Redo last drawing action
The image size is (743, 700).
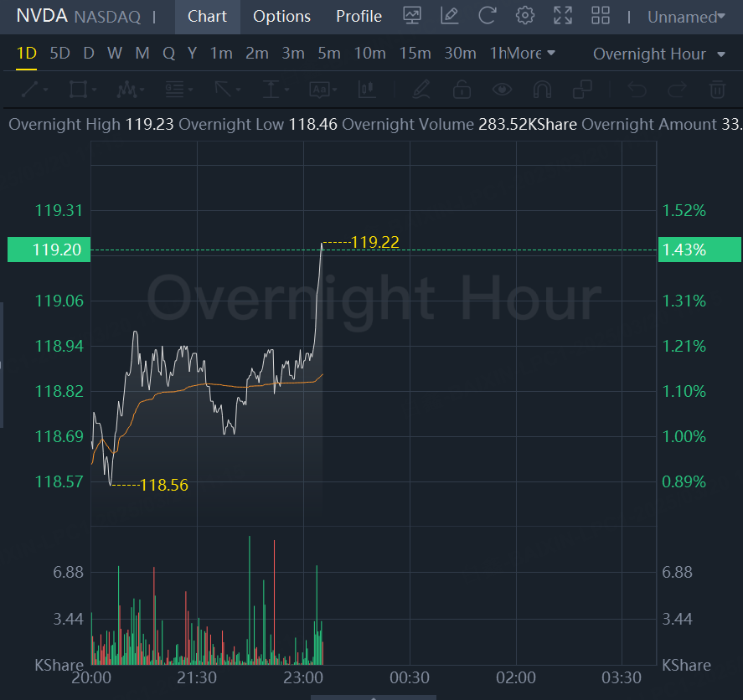[x=677, y=89]
